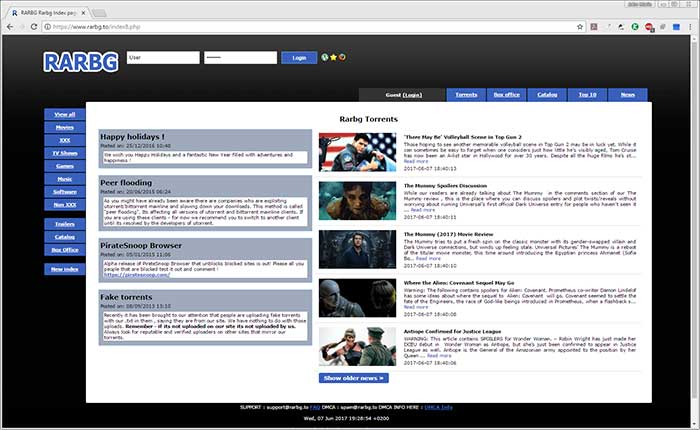Click the green circle extension icon
Viewport: 700px width, 430px height.
[635, 27]
